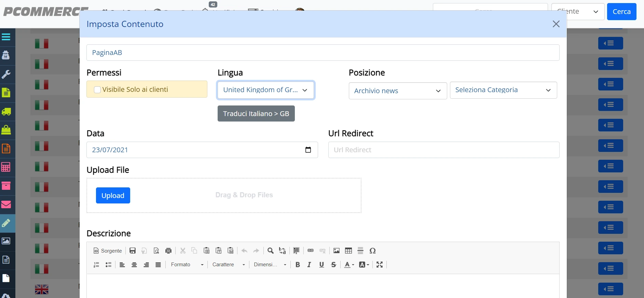Open the envelope mail sidebar section
The height and width of the screenshot is (298, 644).
(x=6, y=204)
